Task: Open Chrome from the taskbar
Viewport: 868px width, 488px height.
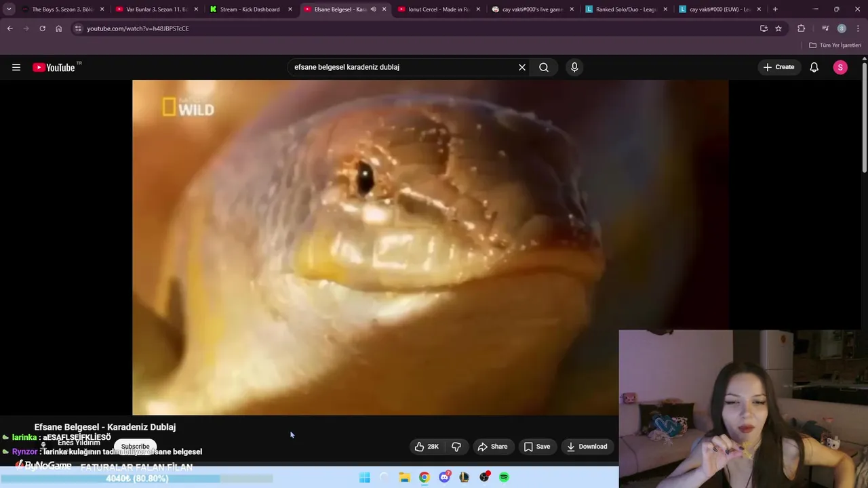Action: coord(424,477)
